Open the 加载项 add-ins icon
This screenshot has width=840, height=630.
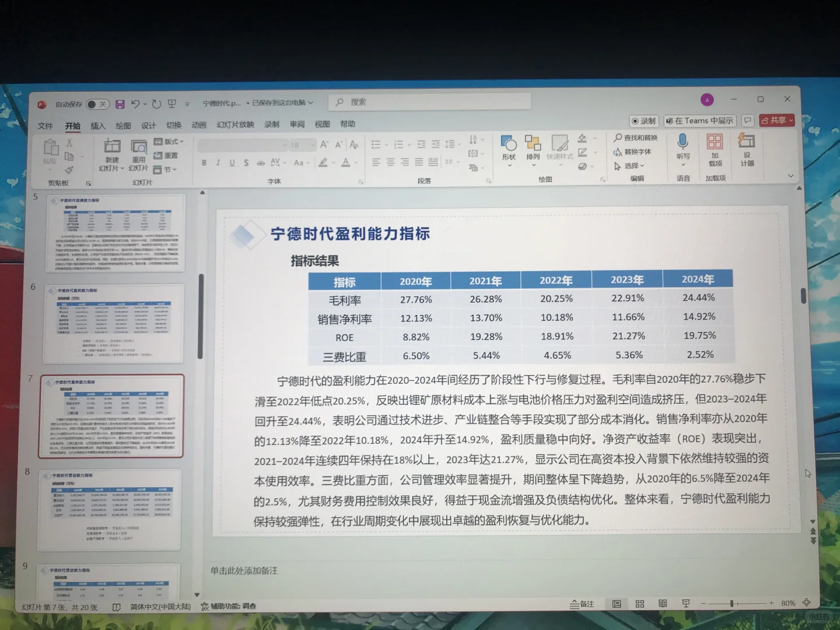tap(715, 141)
